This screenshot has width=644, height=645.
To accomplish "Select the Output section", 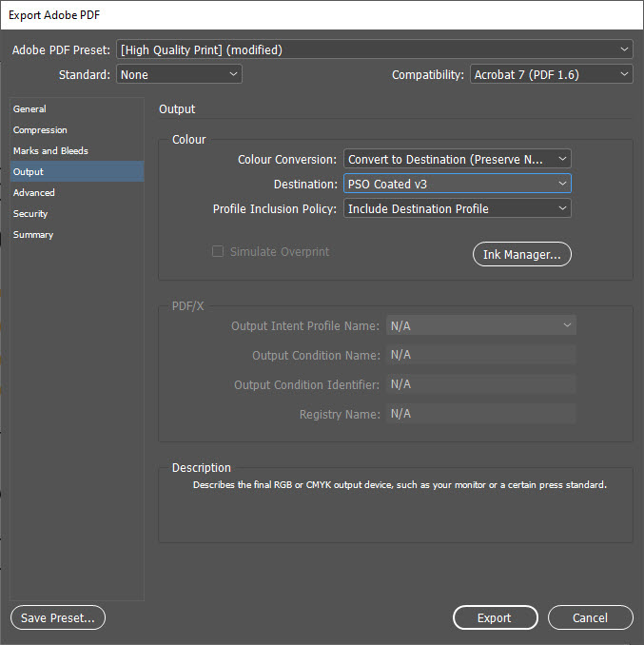I will 77,171.
